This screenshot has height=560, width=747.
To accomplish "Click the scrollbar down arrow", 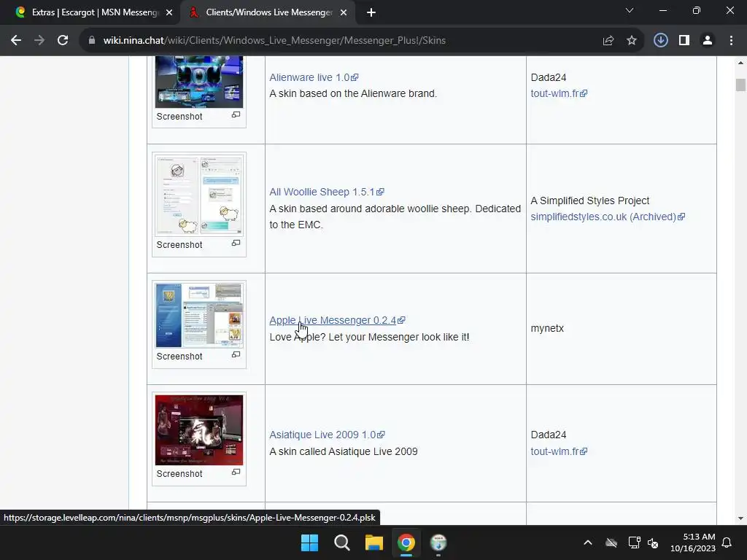I will pos(740,518).
